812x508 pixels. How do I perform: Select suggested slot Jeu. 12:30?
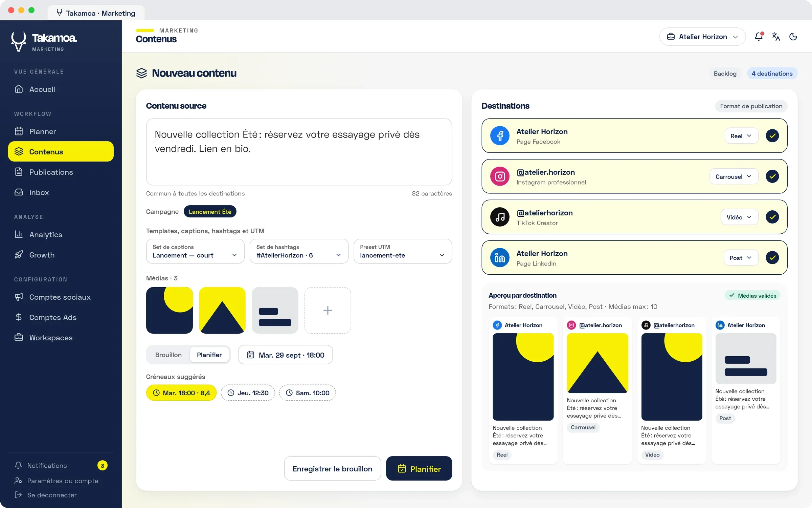(x=248, y=393)
